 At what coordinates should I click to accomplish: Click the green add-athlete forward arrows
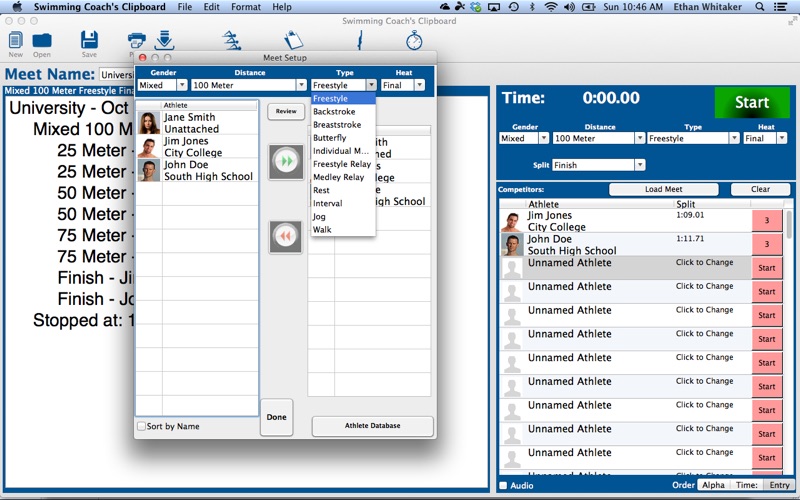pyautogui.click(x=286, y=162)
